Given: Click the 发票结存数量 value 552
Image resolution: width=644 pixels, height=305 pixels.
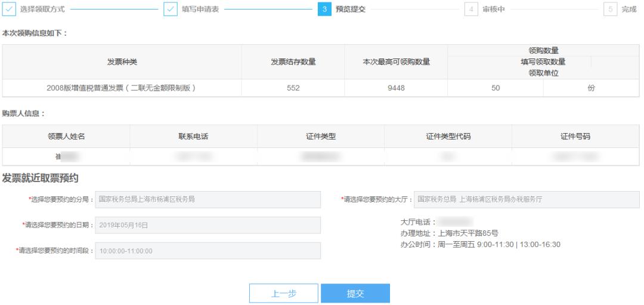Looking at the screenshot, I should point(293,88).
